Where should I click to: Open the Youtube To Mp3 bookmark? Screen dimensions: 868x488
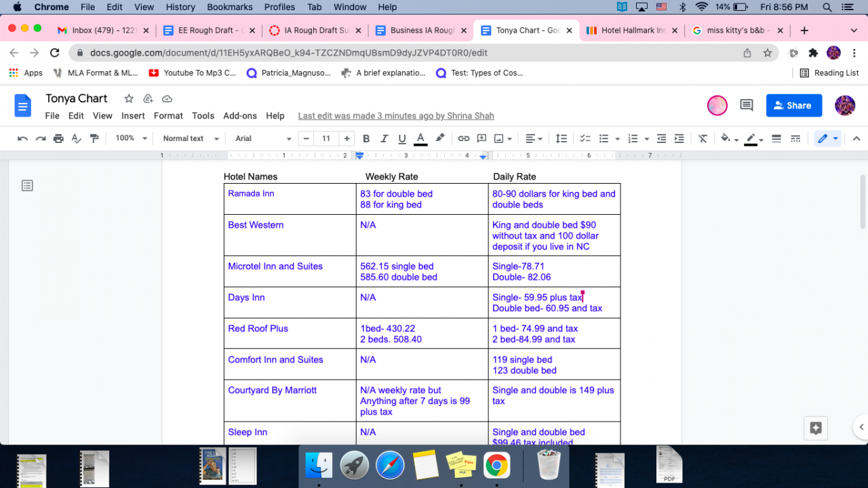click(x=192, y=73)
